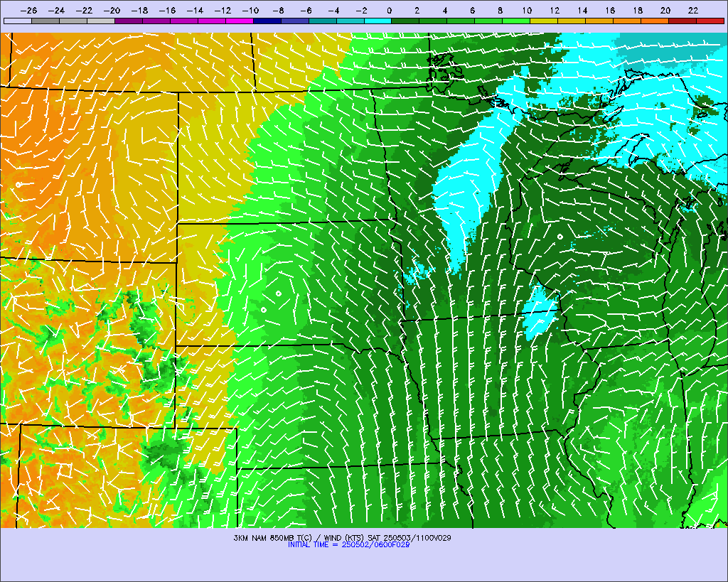This screenshot has width=728, height=582.
Task: Click the calm-wind circle at the far left edge of the map
Action: point(18,185)
